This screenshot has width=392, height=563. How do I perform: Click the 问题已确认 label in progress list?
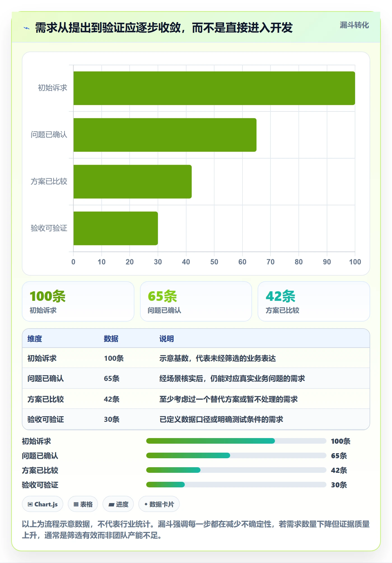point(40,456)
